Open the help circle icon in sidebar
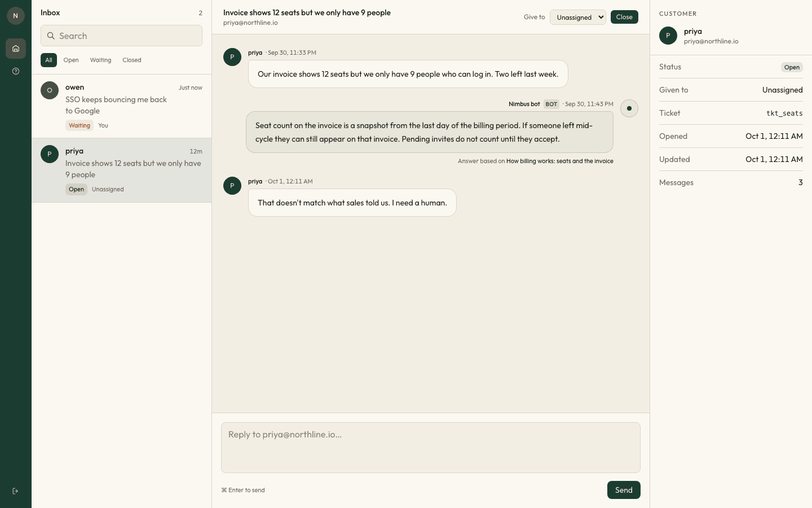Image resolution: width=812 pixels, height=508 pixels. pos(16,71)
